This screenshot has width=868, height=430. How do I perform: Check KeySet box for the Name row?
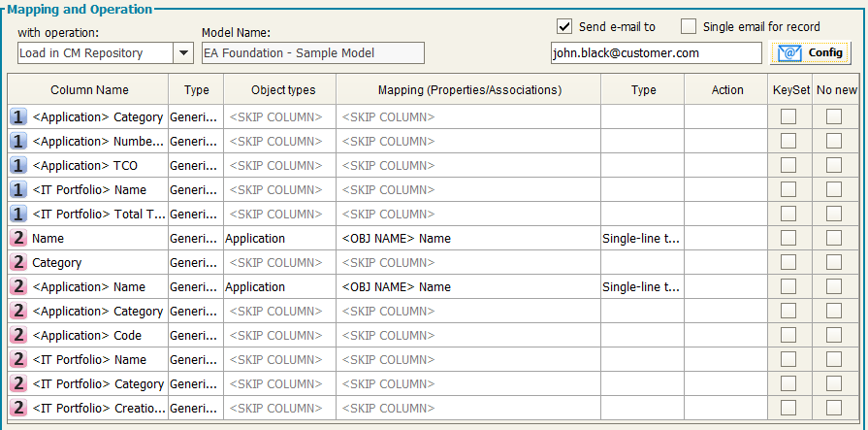(788, 239)
